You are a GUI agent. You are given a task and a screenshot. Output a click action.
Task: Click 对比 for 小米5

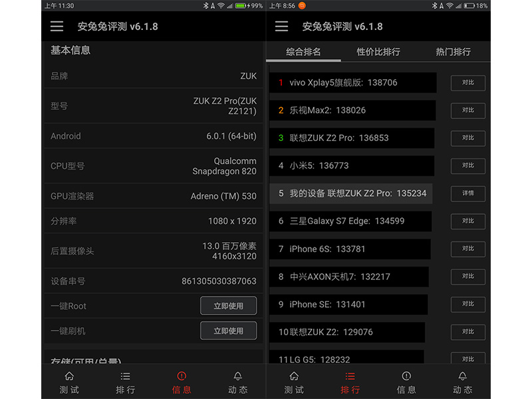[x=468, y=166]
